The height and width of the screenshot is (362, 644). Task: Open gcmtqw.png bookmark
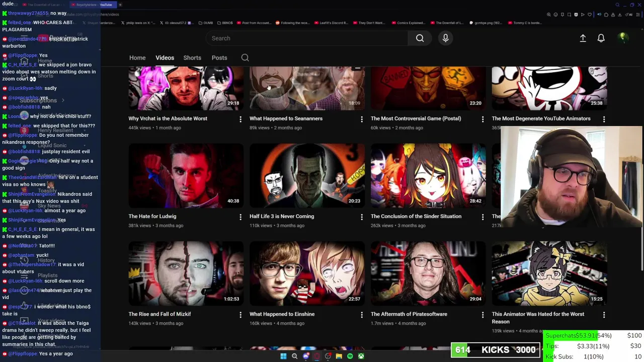(486, 23)
